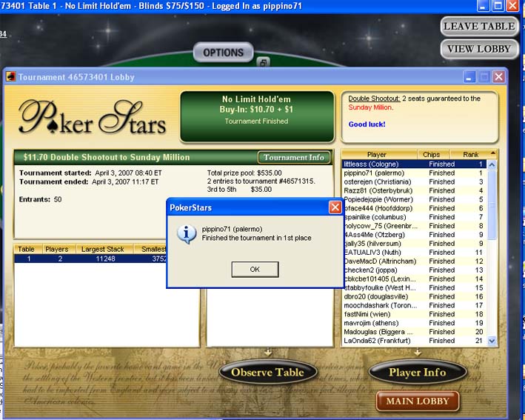Close the poker table window
The height and width of the screenshot is (420, 525).
point(512,6)
